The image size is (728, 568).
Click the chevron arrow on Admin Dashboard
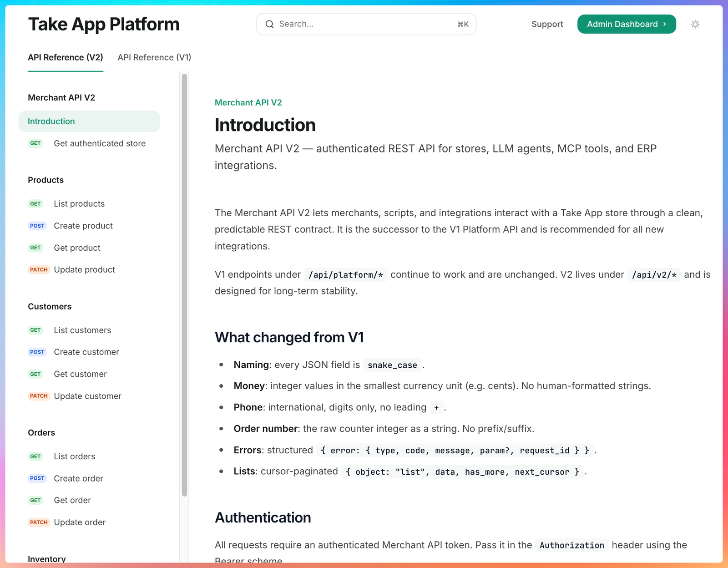coord(665,24)
